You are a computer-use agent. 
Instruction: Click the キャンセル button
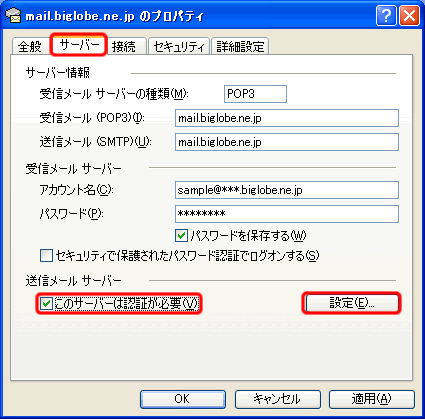[277, 399]
